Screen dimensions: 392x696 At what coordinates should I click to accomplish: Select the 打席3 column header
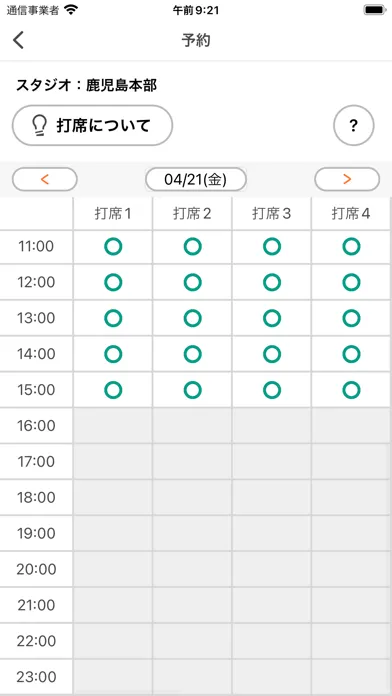pos(272,214)
